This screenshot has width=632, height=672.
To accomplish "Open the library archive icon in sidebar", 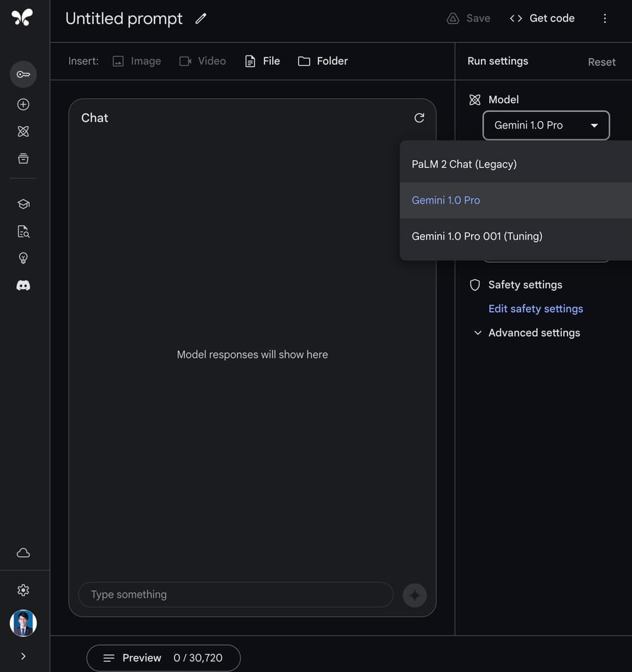I will coord(23,158).
